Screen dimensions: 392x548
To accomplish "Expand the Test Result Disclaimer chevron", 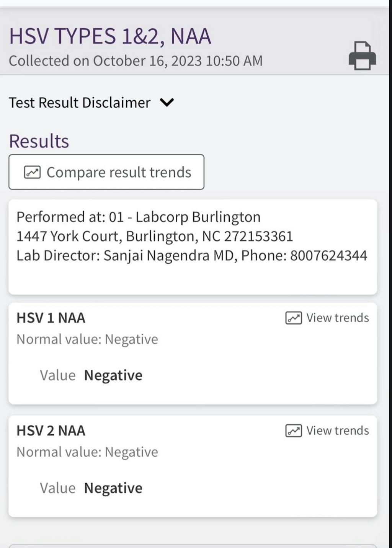I will 167,103.
